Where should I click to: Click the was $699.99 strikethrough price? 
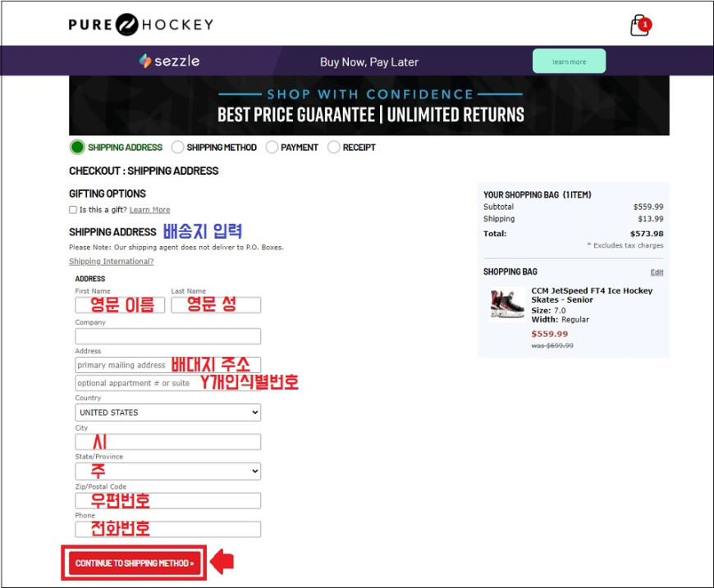[552, 346]
